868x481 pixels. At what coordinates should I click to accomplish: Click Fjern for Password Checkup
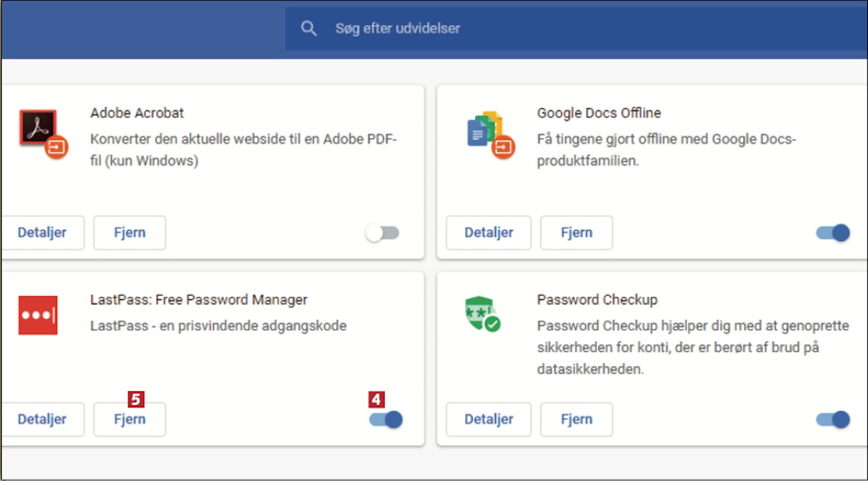coord(576,420)
